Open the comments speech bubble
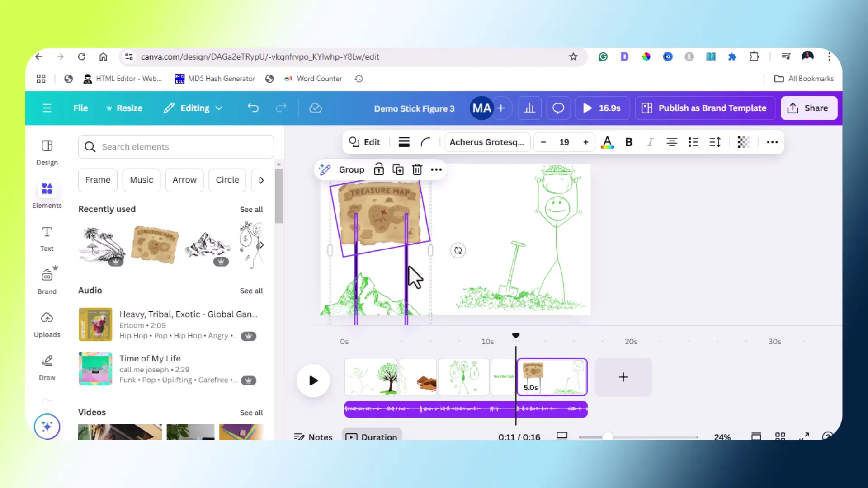This screenshot has height=488, width=868. click(558, 108)
